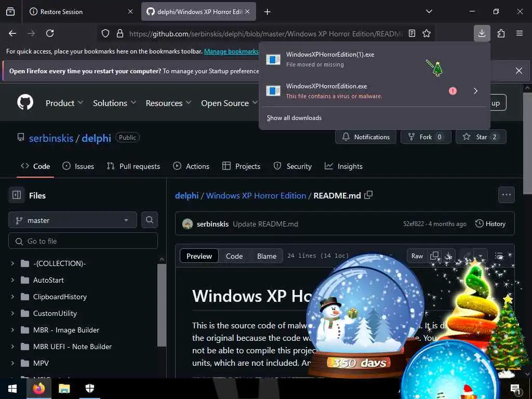Open the Security tab
The height and width of the screenshot is (399, 532).
tap(292, 166)
